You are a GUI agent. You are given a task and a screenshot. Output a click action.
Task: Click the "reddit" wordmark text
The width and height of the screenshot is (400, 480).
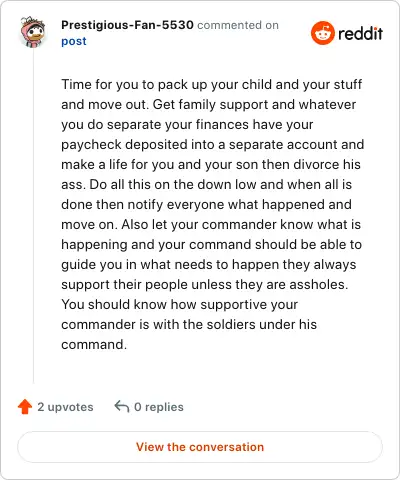(x=360, y=33)
